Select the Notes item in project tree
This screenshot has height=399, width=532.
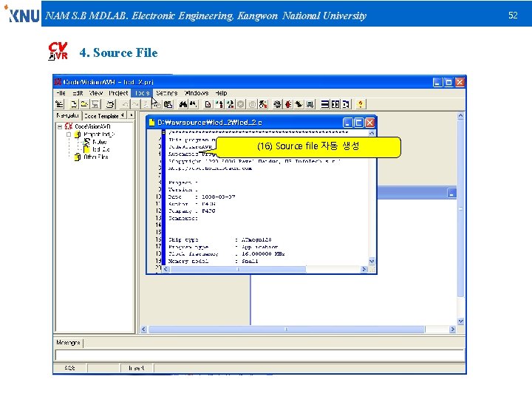tap(100, 142)
